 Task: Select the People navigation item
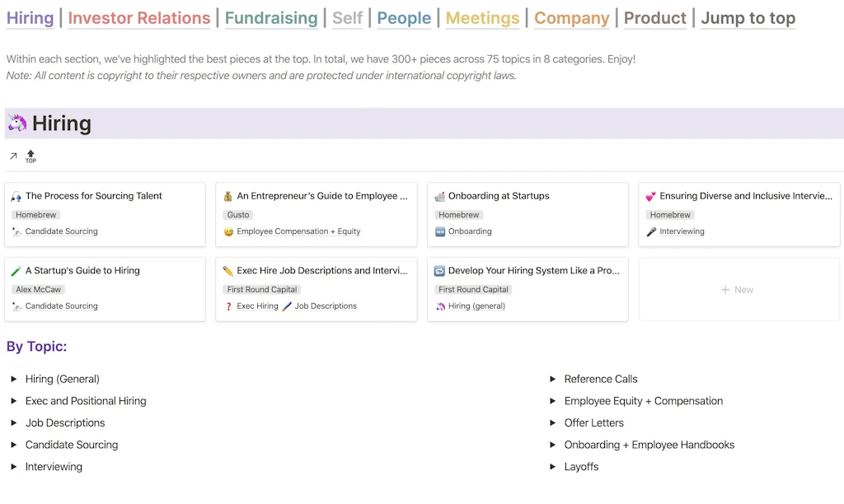(x=404, y=17)
